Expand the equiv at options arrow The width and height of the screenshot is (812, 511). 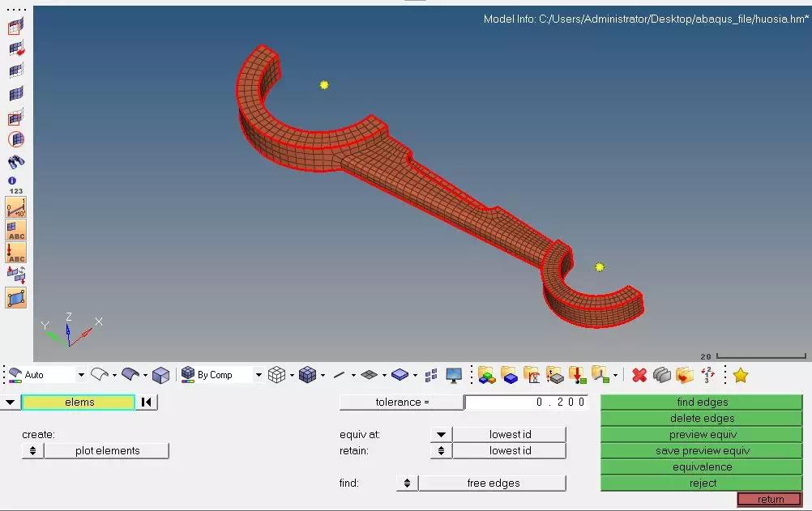441,434
